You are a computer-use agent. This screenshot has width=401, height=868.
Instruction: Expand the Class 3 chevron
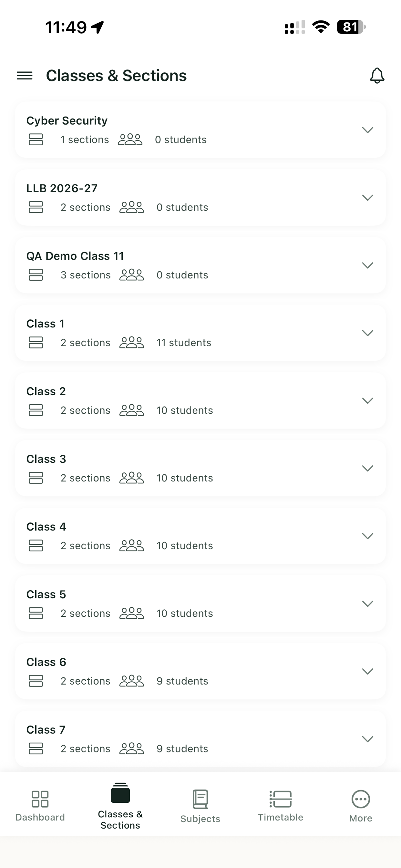(367, 468)
